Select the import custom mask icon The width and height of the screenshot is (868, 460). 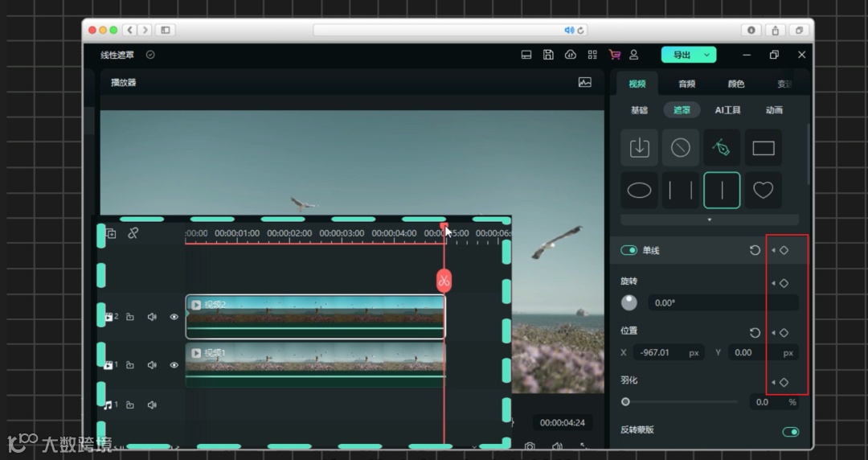click(640, 148)
